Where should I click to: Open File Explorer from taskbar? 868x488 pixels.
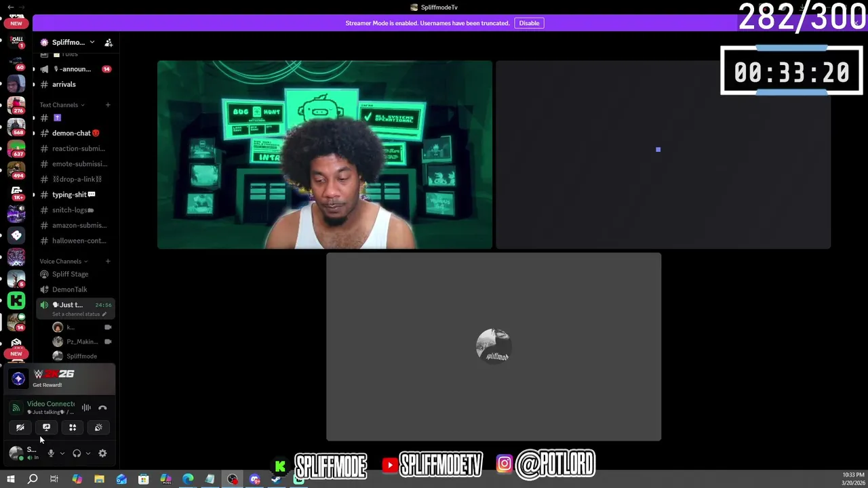(99, 480)
